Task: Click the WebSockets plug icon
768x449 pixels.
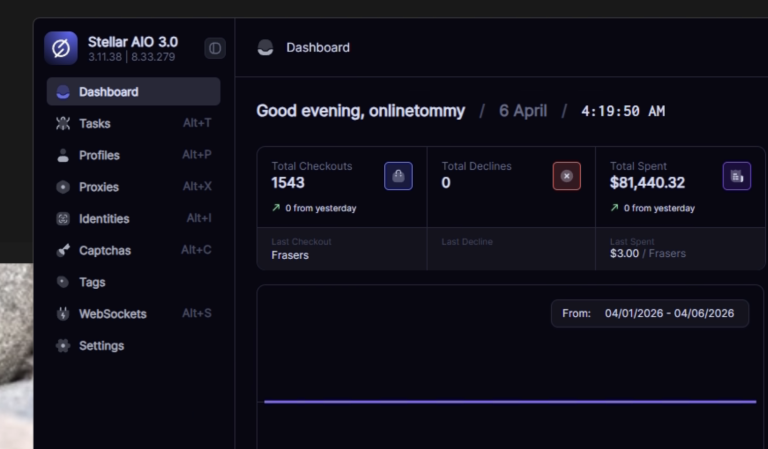Action: pos(63,314)
